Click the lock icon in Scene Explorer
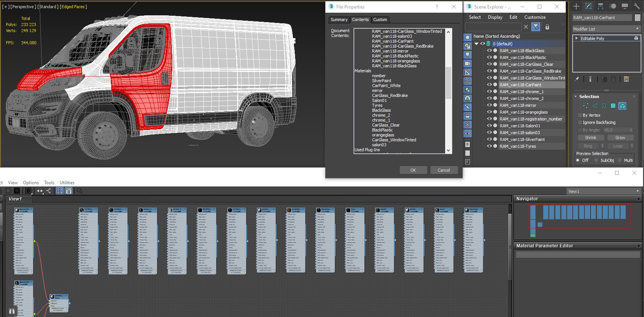Image resolution: width=644 pixels, height=317 pixels. (547, 27)
